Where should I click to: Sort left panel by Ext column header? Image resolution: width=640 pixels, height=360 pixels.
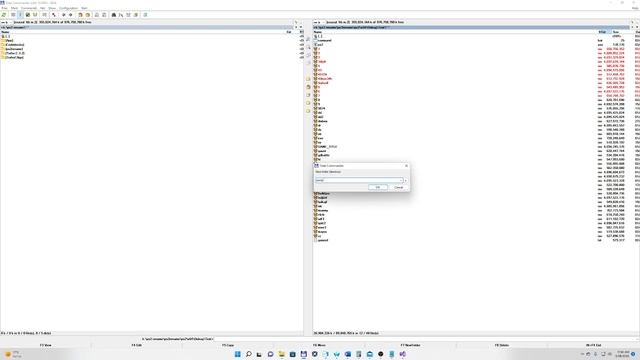click(x=289, y=32)
